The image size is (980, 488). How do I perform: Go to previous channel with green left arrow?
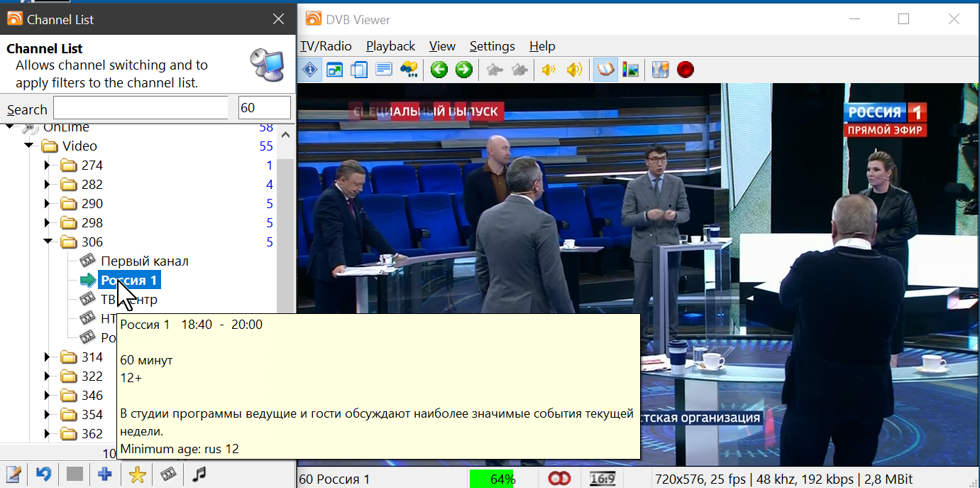point(439,70)
